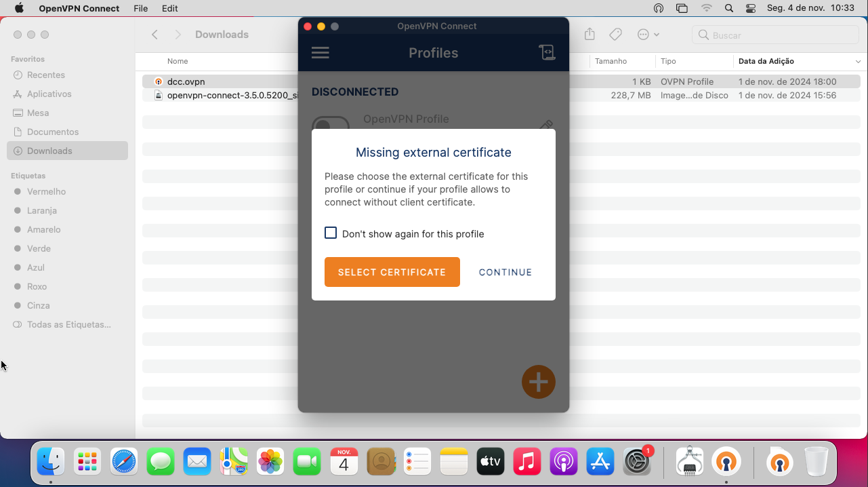Filter by Azul tag
868x487 pixels.
[x=67, y=267]
